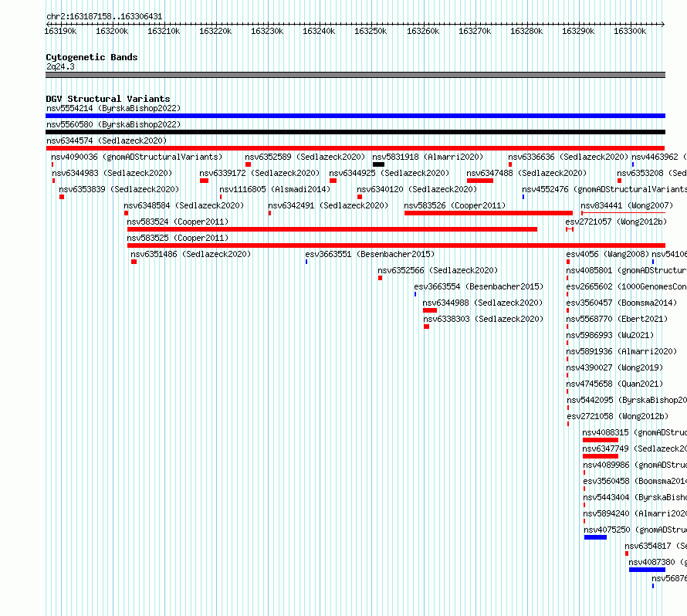
Task: Click nsv834441 (Wong2007) label
Action: (x=627, y=205)
